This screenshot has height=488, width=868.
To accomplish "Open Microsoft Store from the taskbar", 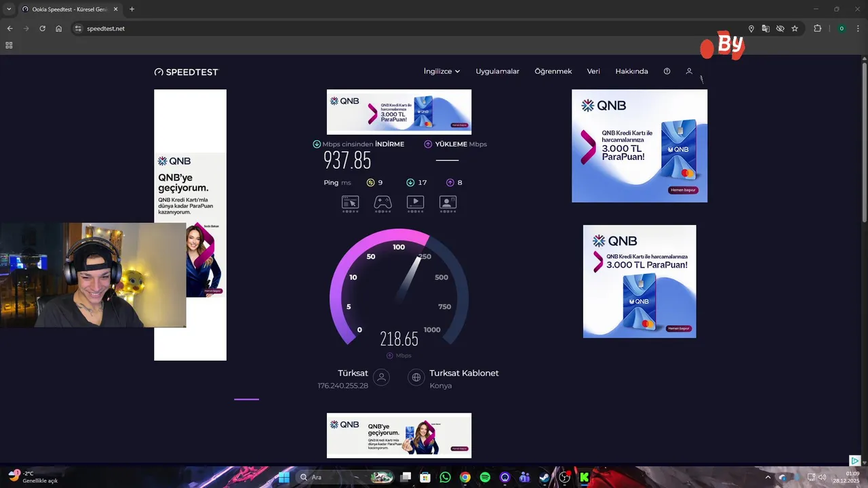I will pos(425,477).
